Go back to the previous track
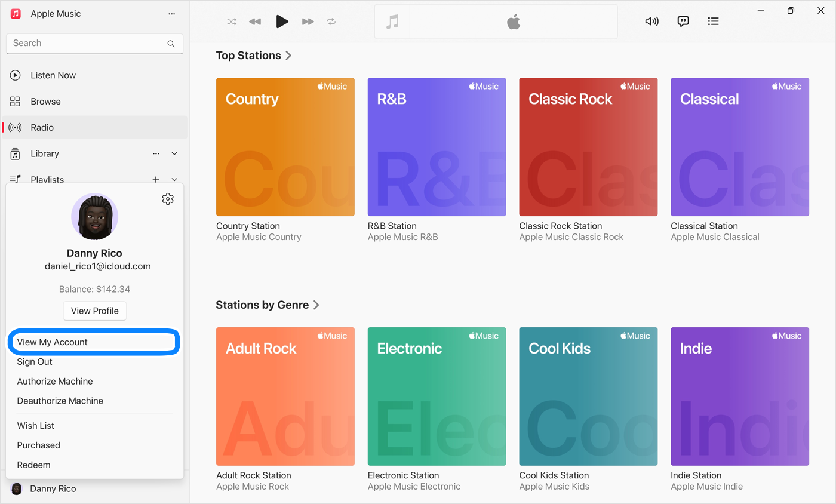This screenshot has height=504, width=836. point(255,21)
